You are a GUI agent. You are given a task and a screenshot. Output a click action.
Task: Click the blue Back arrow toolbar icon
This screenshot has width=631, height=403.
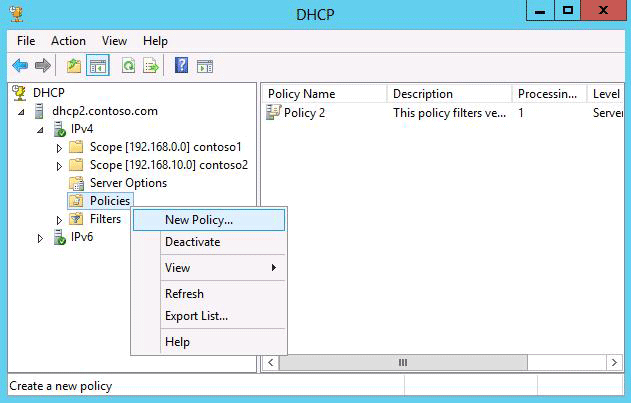pyautogui.click(x=20, y=65)
